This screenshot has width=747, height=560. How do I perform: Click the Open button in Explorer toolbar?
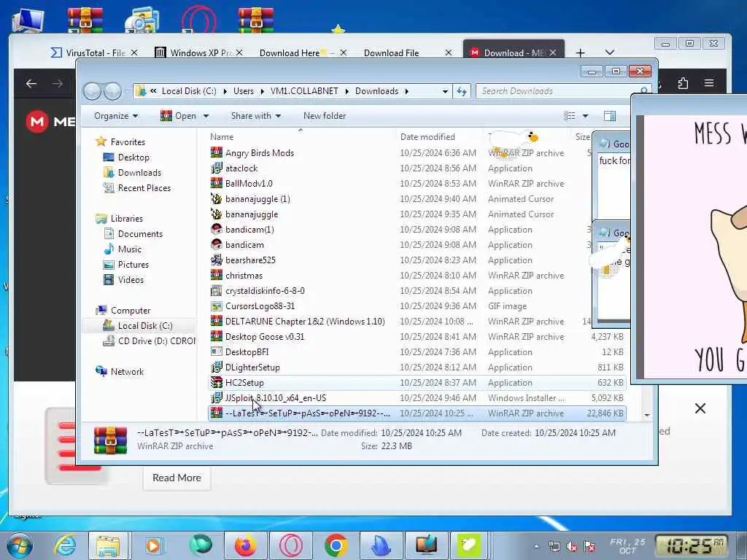(x=179, y=116)
